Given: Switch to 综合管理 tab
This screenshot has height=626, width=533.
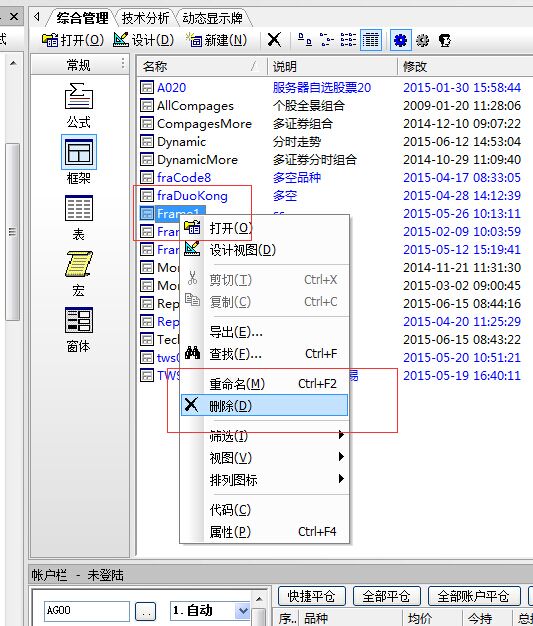Looking at the screenshot, I should 82,18.
